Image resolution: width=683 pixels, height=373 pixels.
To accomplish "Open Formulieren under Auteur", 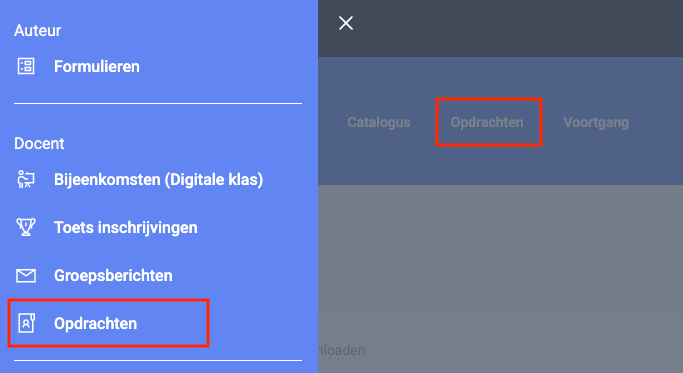I will [97, 67].
